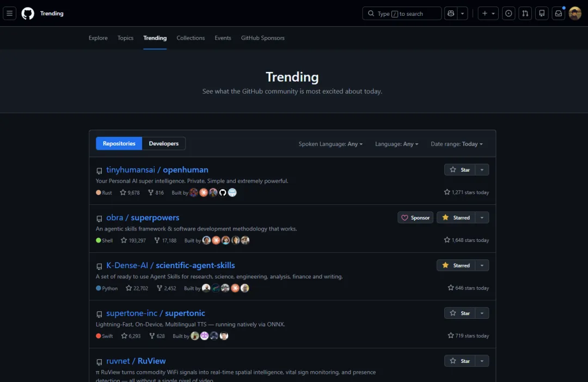Image resolution: width=588 pixels, height=382 pixels.
Task: Open lists dropdown beside superpowers Starred
Action: tap(482, 217)
